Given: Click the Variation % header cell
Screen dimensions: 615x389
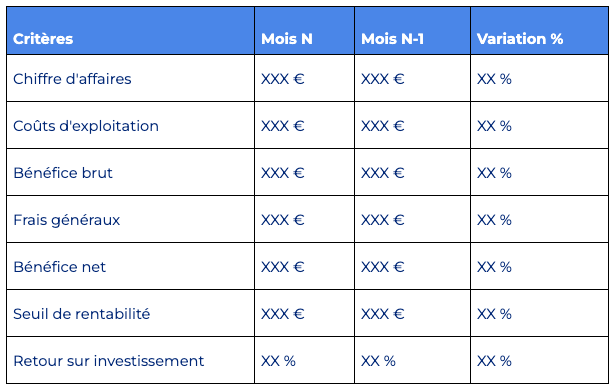Looking at the screenshot, I should click(x=540, y=31).
